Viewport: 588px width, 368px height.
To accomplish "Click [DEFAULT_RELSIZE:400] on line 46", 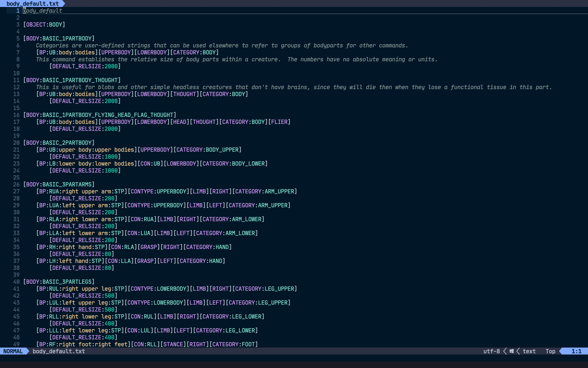I will [x=83, y=323].
